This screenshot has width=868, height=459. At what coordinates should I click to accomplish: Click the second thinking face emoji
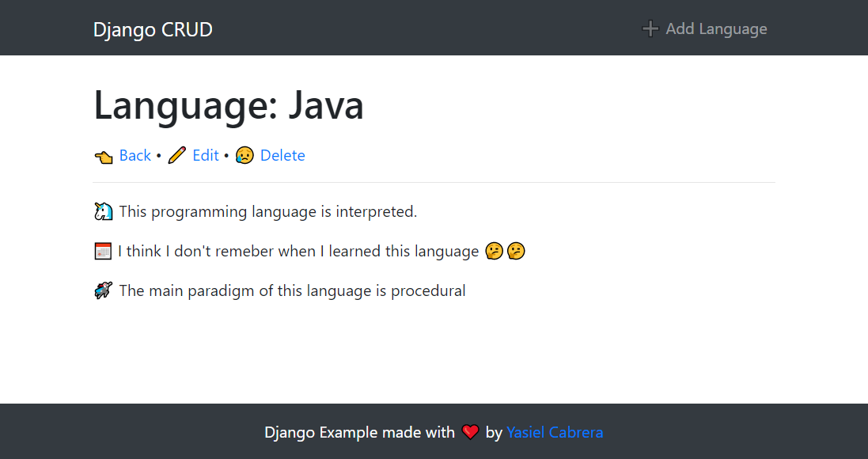pos(516,252)
